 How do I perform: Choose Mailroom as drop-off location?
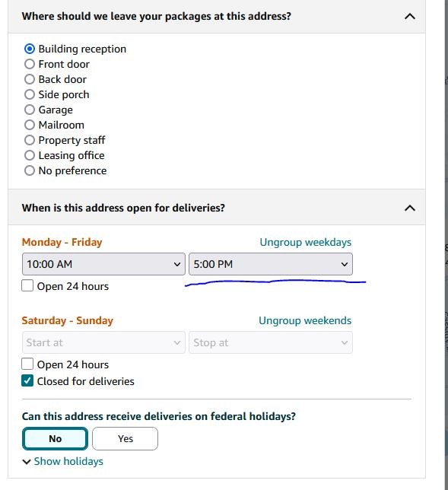30,125
